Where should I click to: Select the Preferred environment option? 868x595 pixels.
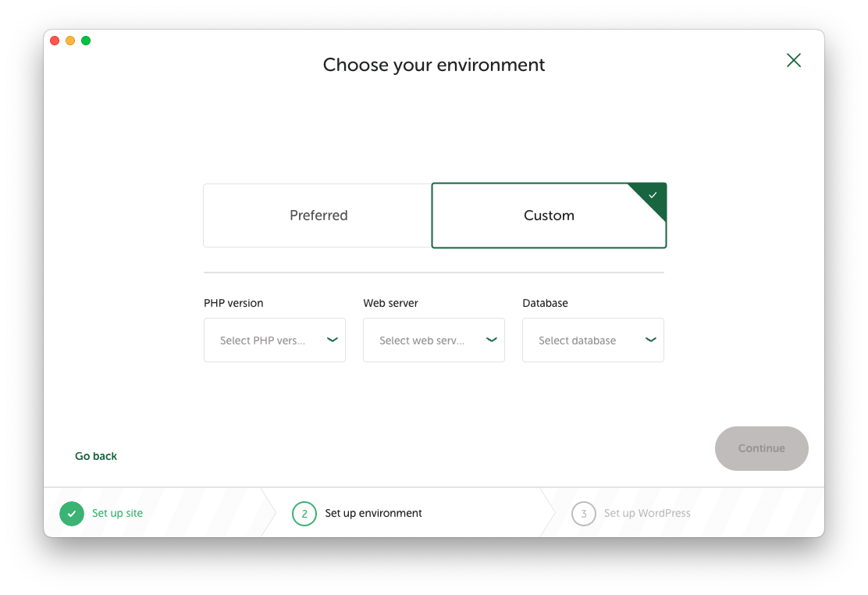click(318, 216)
